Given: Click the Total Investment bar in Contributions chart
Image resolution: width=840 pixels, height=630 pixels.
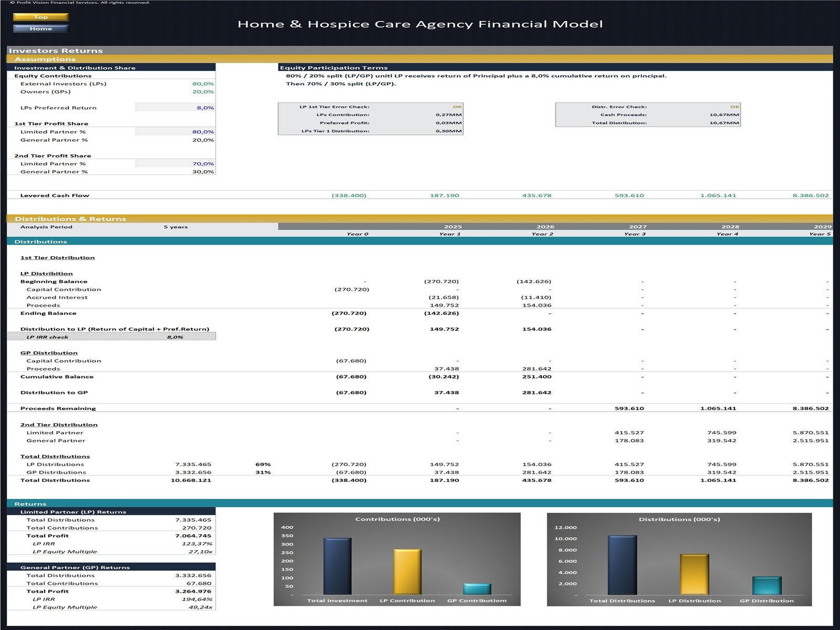Looking at the screenshot, I should tap(337, 566).
